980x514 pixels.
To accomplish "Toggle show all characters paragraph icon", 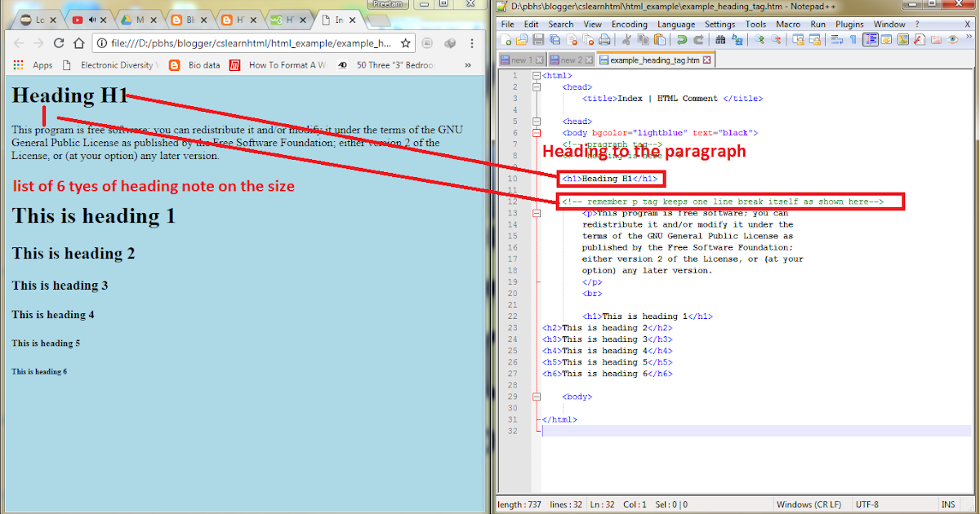I will pos(853,38).
